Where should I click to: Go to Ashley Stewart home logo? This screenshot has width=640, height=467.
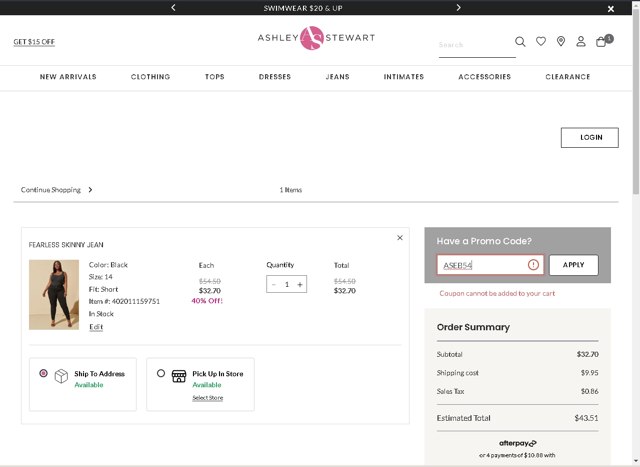[x=316, y=38]
